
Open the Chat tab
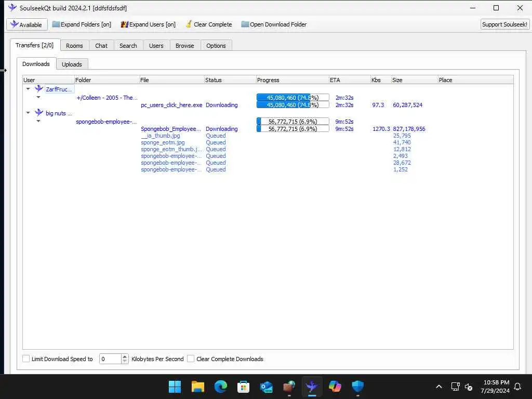pos(101,46)
